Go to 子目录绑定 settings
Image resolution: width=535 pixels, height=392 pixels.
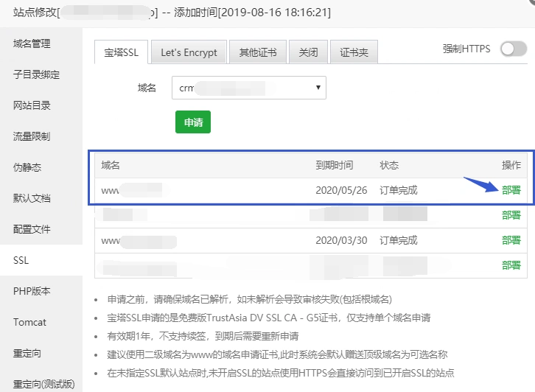(36, 74)
